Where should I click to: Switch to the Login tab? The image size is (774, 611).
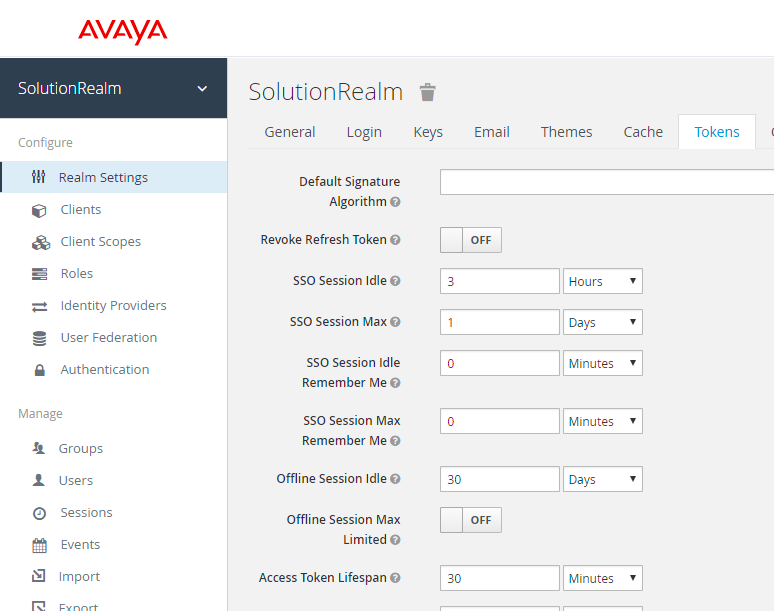[364, 132]
